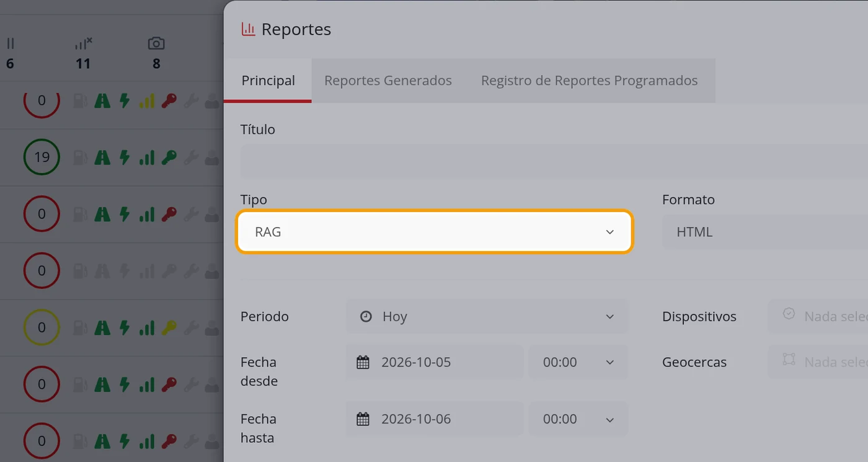Click the Fecha hasta date 2026-10-06
Screen dimensions: 868x462
[x=435, y=419]
